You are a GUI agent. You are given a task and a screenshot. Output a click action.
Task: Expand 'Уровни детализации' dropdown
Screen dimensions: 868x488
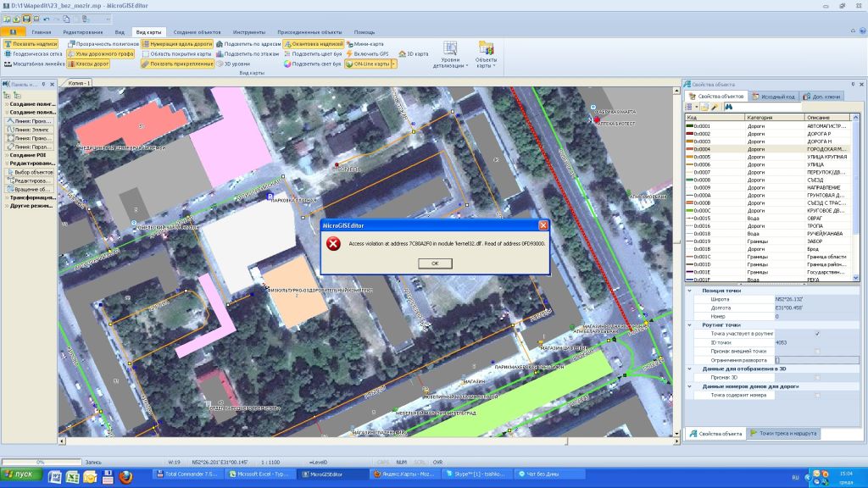pyautogui.click(x=451, y=66)
